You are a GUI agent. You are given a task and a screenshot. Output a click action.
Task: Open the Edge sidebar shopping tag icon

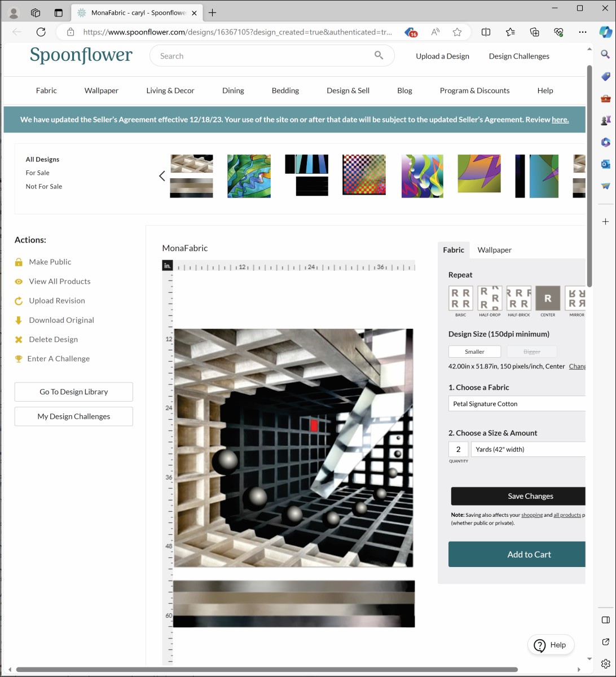click(x=605, y=77)
